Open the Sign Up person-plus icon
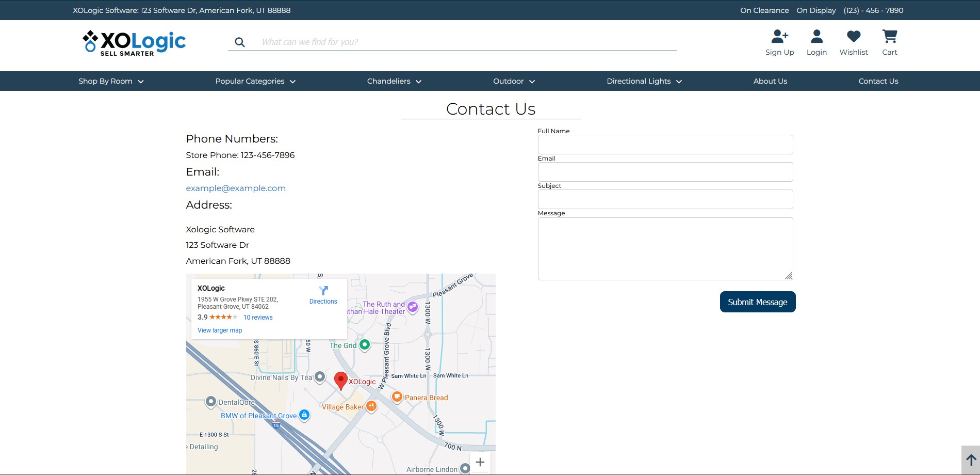This screenshot has width=980, height=475. point(779,36)
